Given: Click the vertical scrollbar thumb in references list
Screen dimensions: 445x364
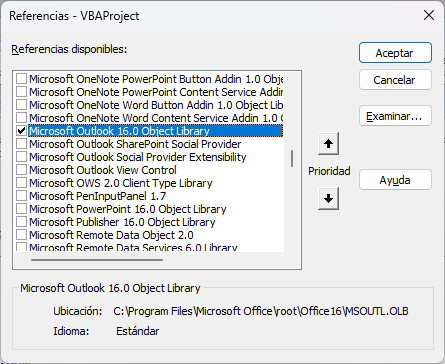Looking at the screenshot, I should (292, 159).
